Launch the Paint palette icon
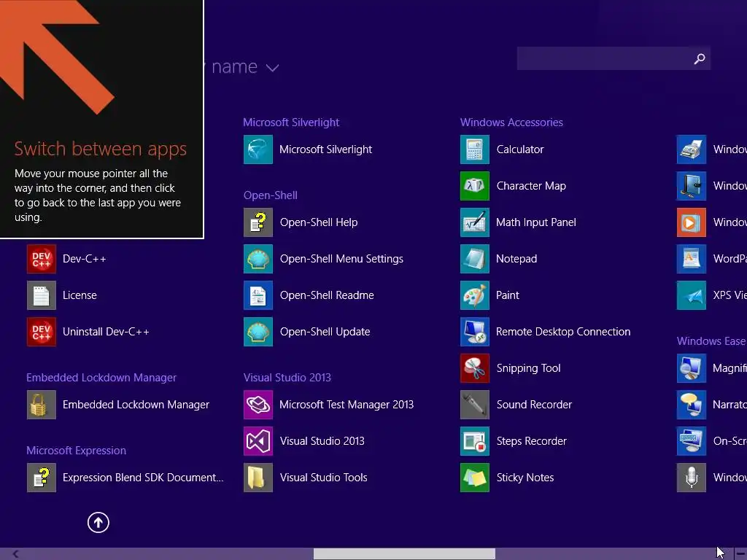Screen dimensions: 747x560 (475, 295)
